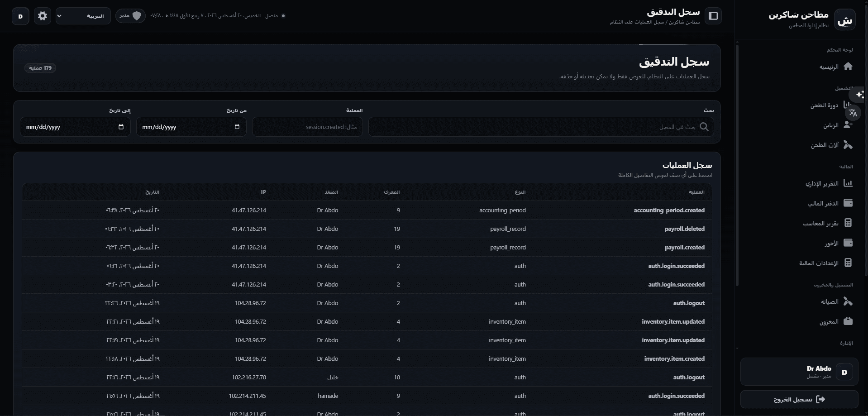Click the D user avatar in header

tap(20, 16)
